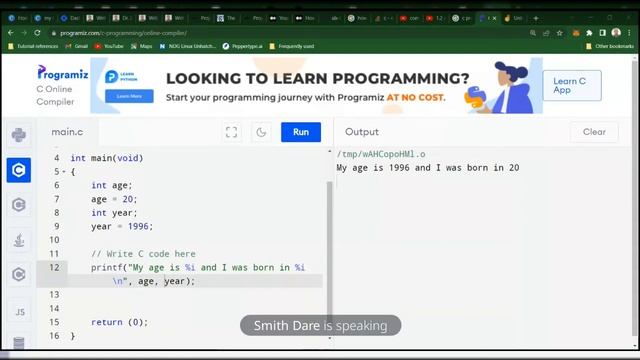Open the Java compiler sidebar icon
Viewport: 640px width, 360px height.
pyautogui.click(x=19, y=240)
